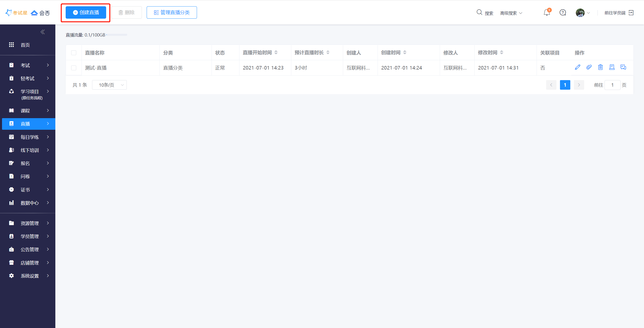This screenshot has width=644, height=328.
Task: Collapse the sidebar with double-chevron icon
Action: 43,32
